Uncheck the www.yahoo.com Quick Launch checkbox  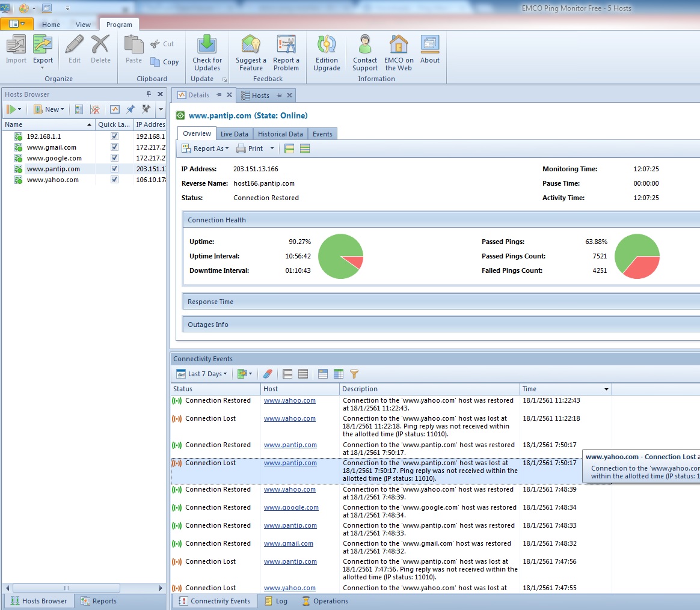click(114, 180)
